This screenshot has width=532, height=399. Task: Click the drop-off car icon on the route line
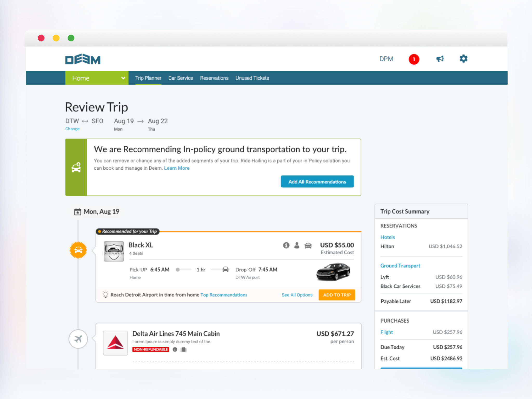coord(225,269)
